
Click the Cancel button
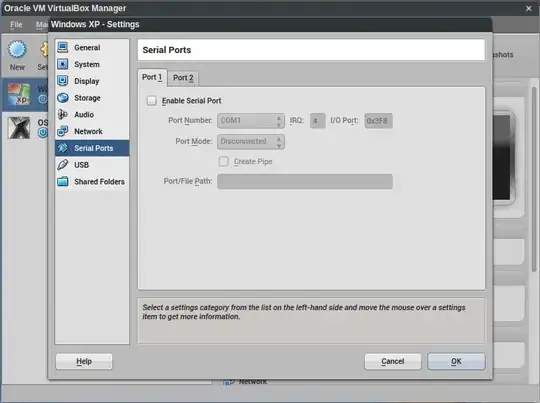(393, 361)
